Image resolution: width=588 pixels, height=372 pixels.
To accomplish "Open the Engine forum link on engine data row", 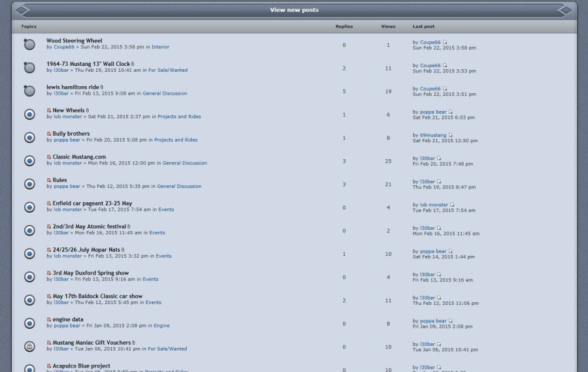I will [161, 326].
